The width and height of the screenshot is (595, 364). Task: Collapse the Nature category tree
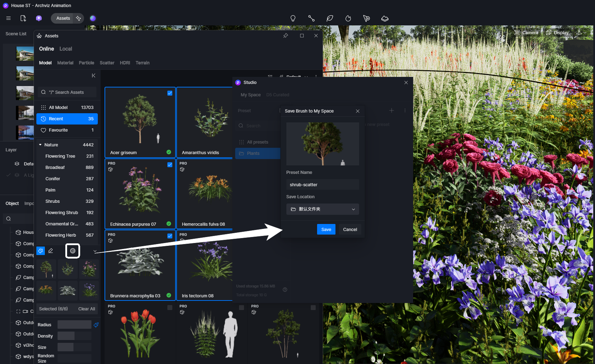(40, 145)
